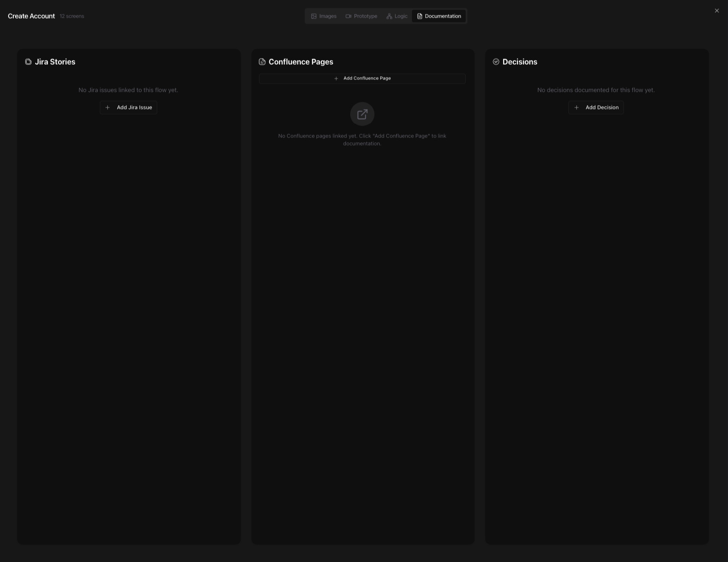Click the 12 screens label

point(71,16)
